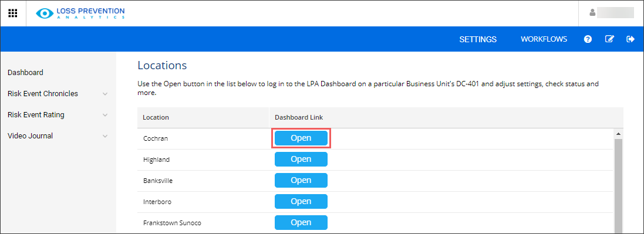Open the Frankstown Sunoco dashboard

click(x=301, y=222)
